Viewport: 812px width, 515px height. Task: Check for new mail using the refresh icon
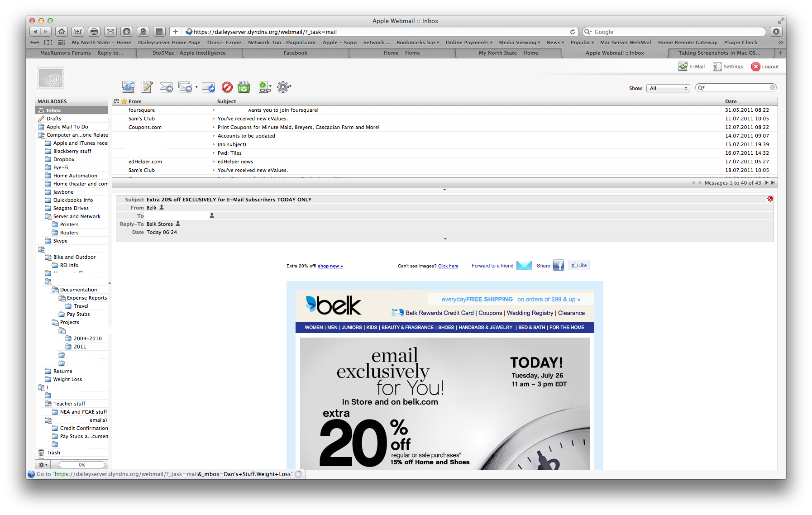[x=128, y=87]
